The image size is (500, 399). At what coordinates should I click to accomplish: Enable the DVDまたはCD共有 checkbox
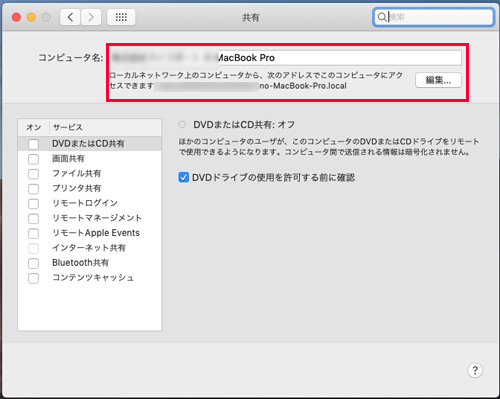pyautogui.click(x=33, y=144)
